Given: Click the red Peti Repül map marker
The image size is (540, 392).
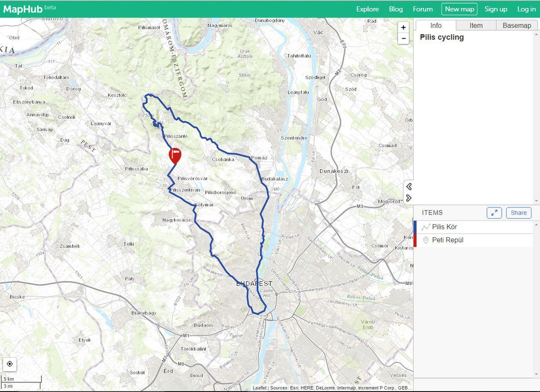Looking at the screenshot, I should [x=175, y=156].
